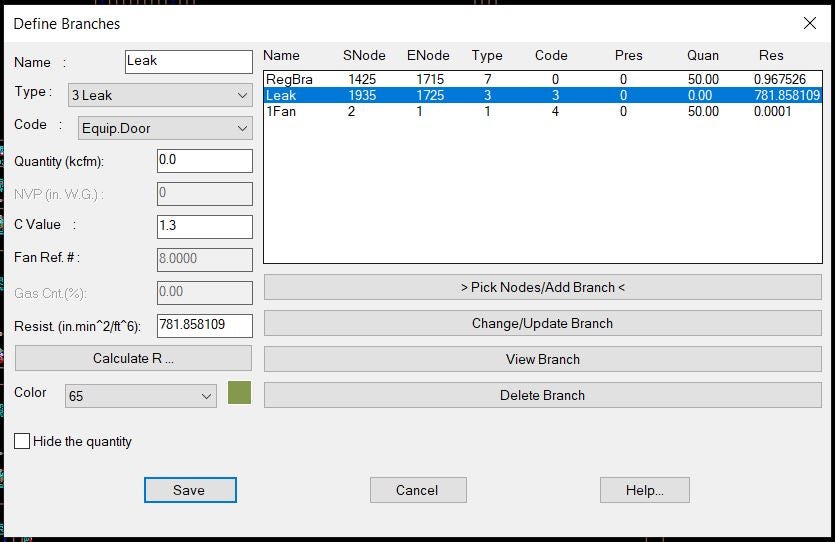
Task: Click the C Value input field
Action: (x=204, y=227)
